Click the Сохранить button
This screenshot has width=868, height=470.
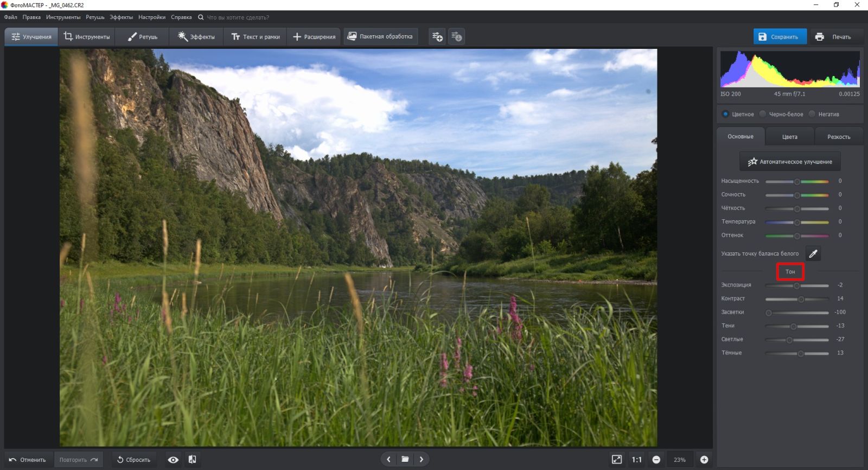click(x=780, y=37)
